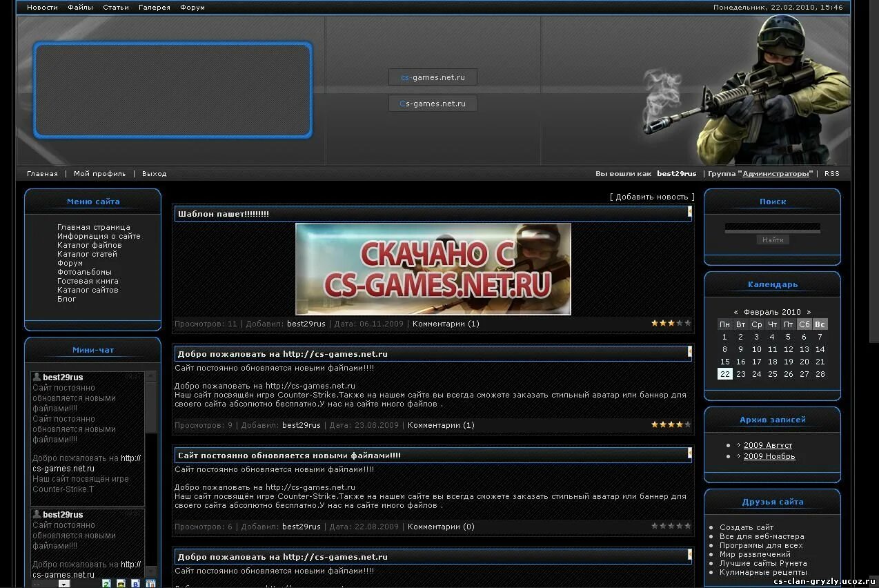This screenshot has height=588, width=879.
Task: Open Создать сайт friend link
Action: tap(747, 527)
